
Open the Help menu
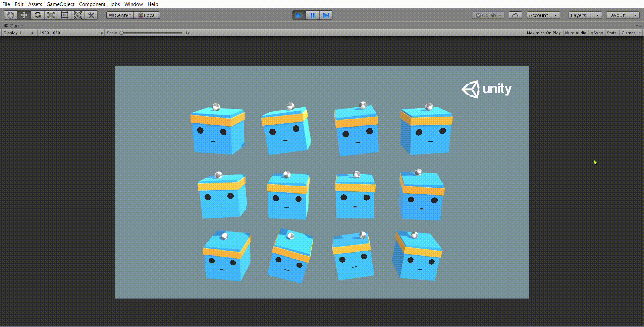[x=153, y=4]
